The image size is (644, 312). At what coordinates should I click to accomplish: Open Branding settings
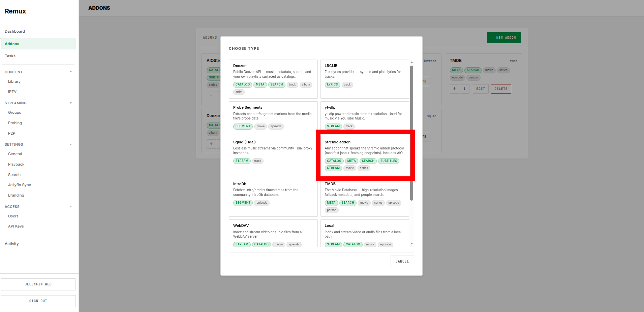[x=16, y=195]
